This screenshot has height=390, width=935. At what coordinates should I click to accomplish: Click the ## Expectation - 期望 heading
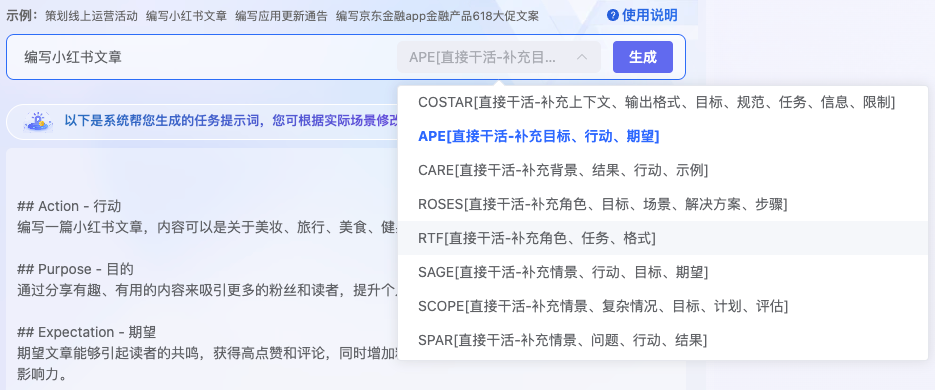(x=86, y=332)
